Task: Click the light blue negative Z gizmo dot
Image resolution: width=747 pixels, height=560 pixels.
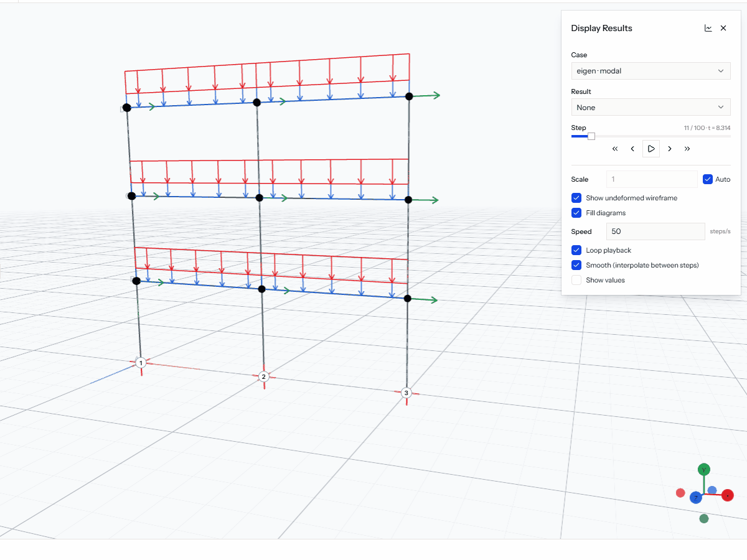Action: point(712,490)
